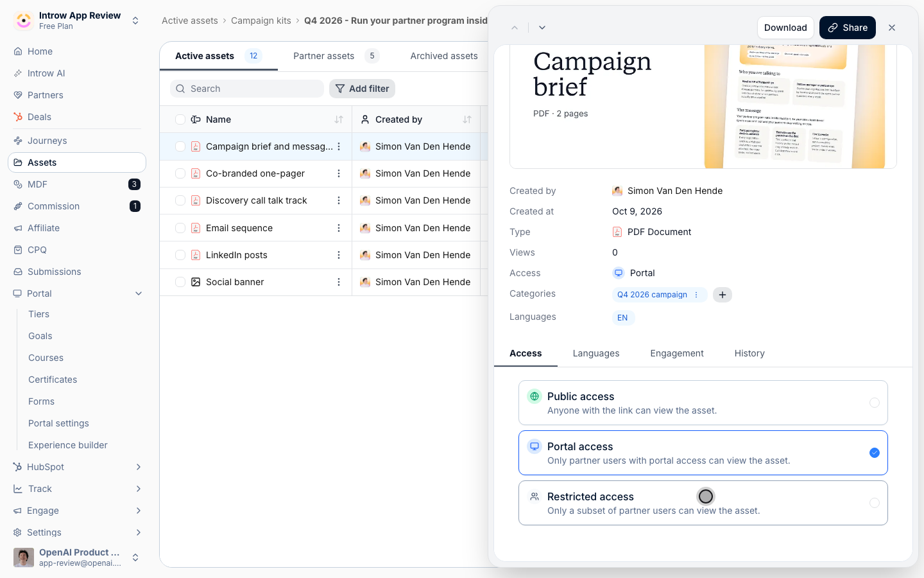
Task: Click the MDF icon in sidebar
Action: 18,184
